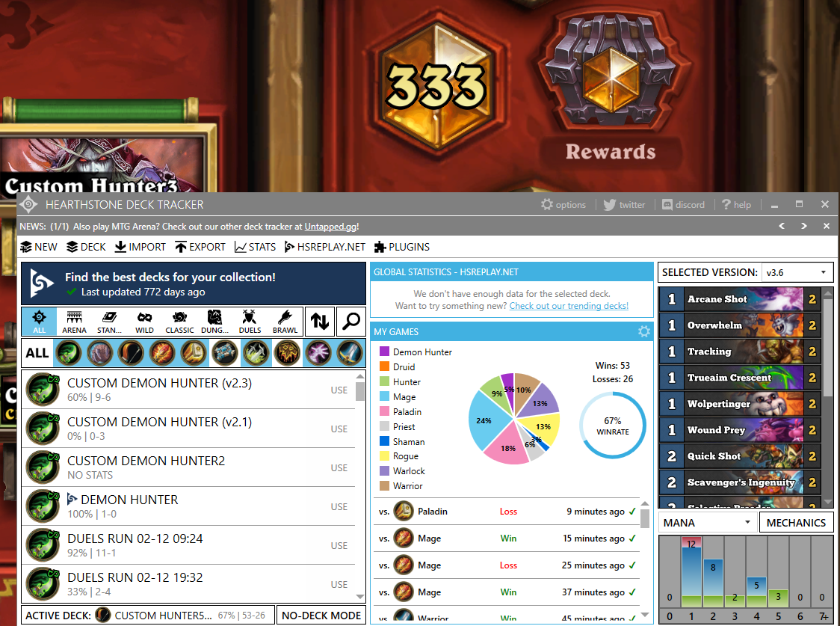840x626 pixels.
Task: Toggle the Priest class filter
Action: coord(224,353)
